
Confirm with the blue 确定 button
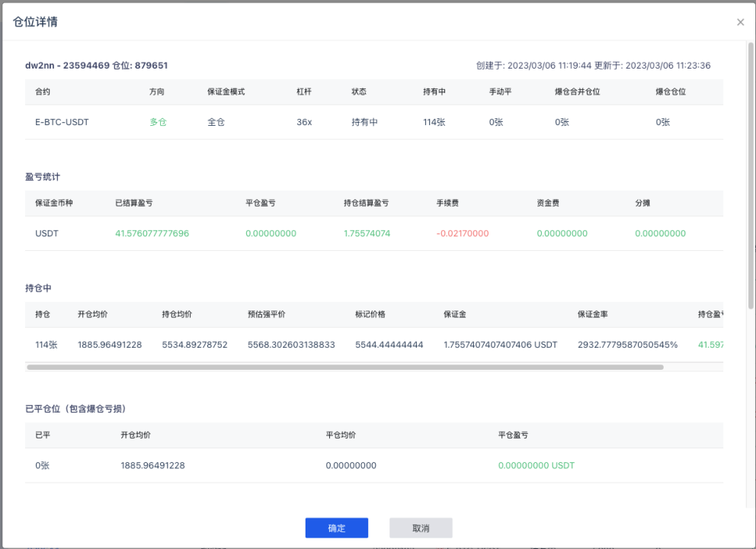(x=337, y=528)
